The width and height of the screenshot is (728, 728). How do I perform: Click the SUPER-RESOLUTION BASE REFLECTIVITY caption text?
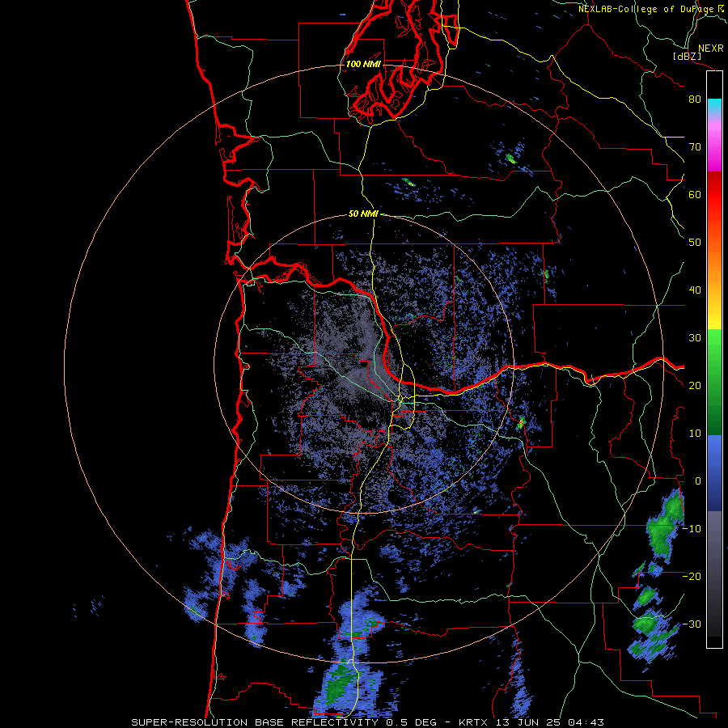tap(255, 722)
